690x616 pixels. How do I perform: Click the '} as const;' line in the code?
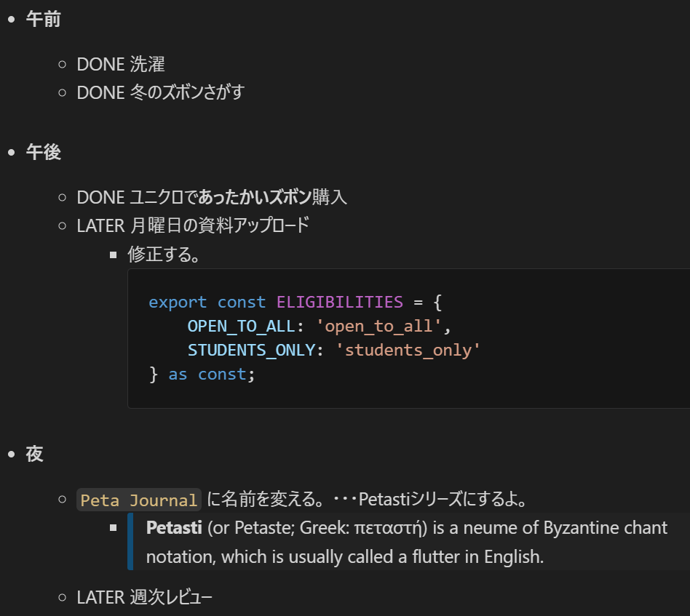[202, 375]
